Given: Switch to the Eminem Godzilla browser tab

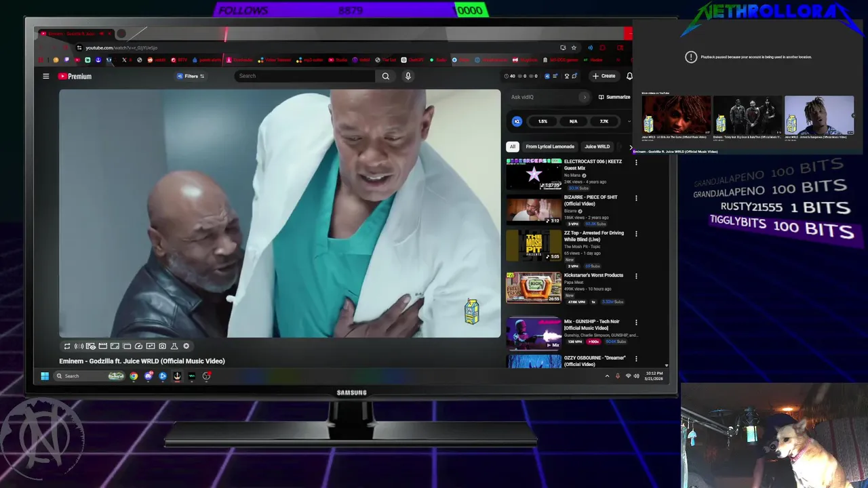Looking at the screenshot, I should [75, 33].
